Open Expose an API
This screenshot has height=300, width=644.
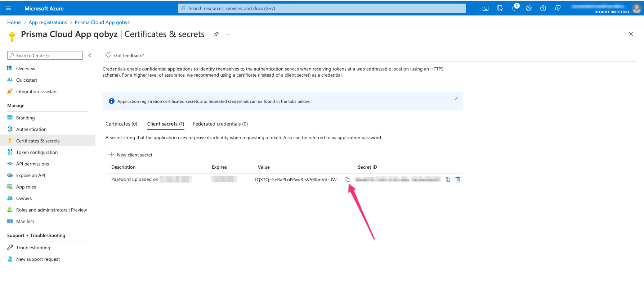pyautogui.click(x=31, y=175)
